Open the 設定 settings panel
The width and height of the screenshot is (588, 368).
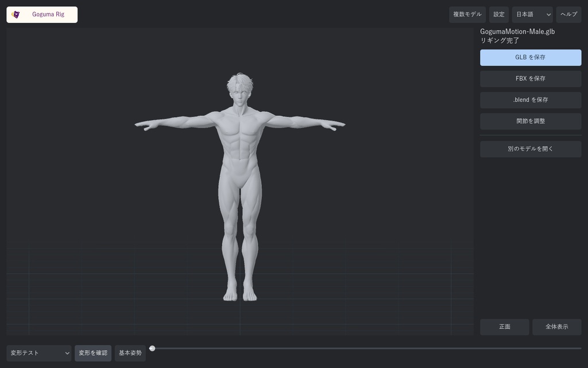point(499,14)
